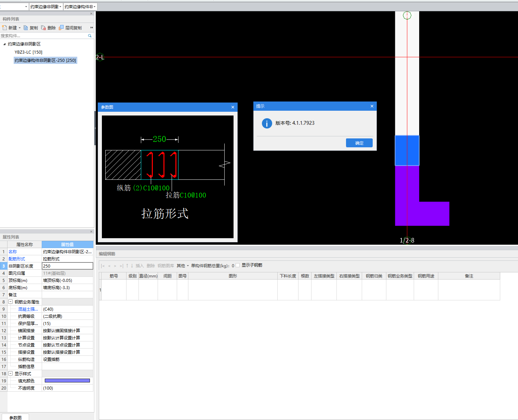Click the 填充颜色 blue color swatch

tap(67, 380)
